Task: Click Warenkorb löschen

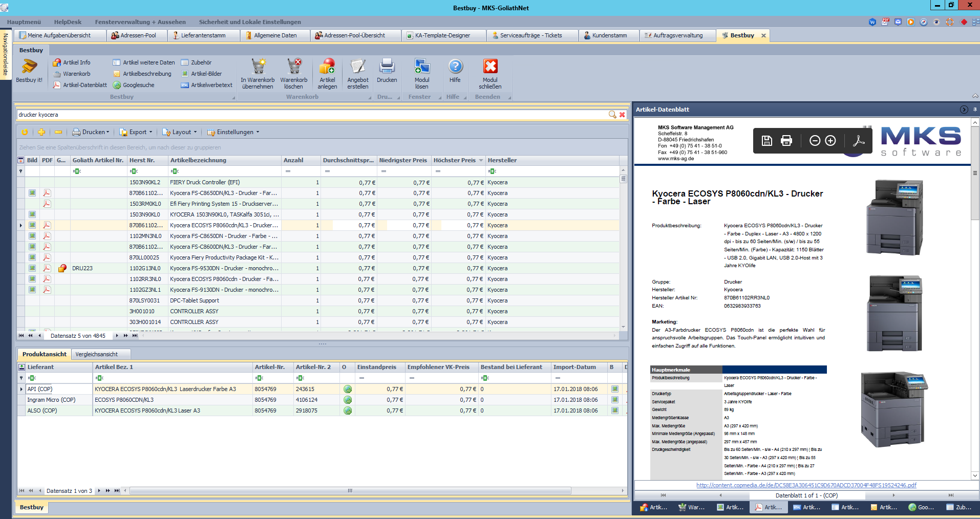Action: click(294, 74)
